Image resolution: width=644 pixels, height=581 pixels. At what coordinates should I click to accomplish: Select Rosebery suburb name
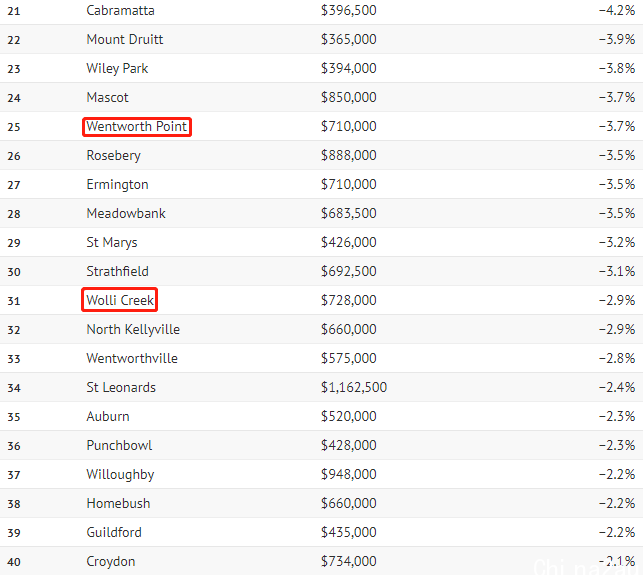113,156
